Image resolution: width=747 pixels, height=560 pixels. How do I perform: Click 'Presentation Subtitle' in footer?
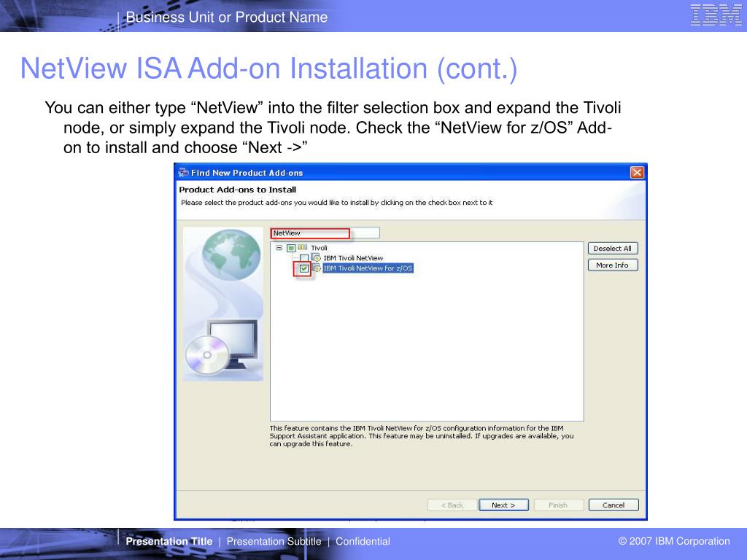[274, 542]
